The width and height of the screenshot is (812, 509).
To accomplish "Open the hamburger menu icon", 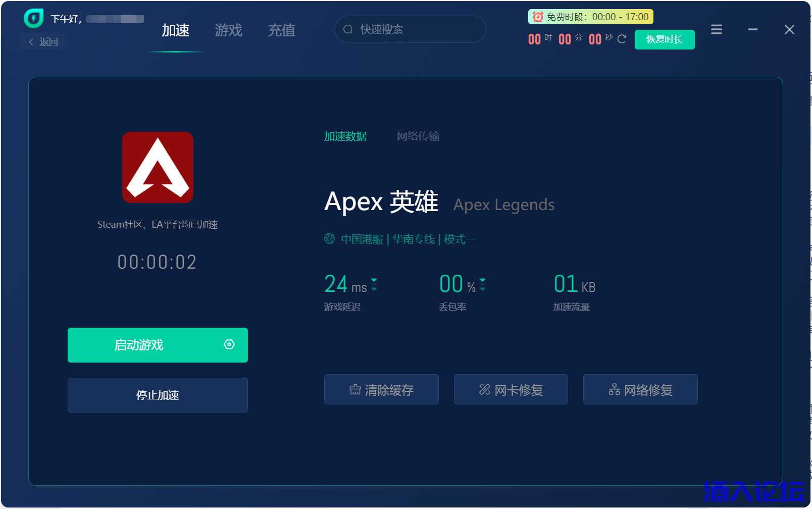I will pos(716,30).
